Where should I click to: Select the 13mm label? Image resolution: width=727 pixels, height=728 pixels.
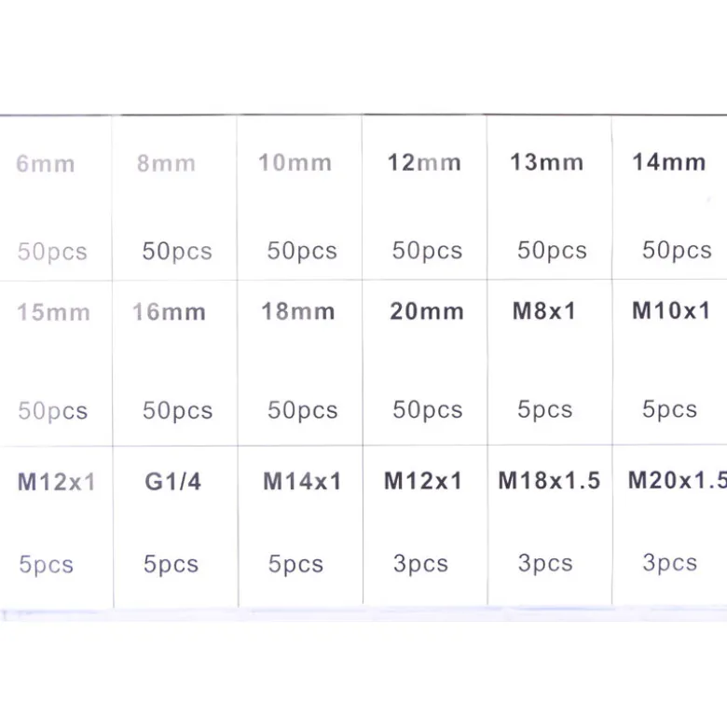pos(547,162)
